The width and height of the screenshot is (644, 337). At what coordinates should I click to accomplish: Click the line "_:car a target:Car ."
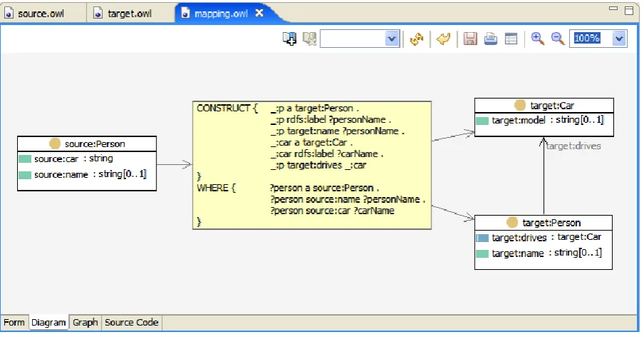[312, 142]
